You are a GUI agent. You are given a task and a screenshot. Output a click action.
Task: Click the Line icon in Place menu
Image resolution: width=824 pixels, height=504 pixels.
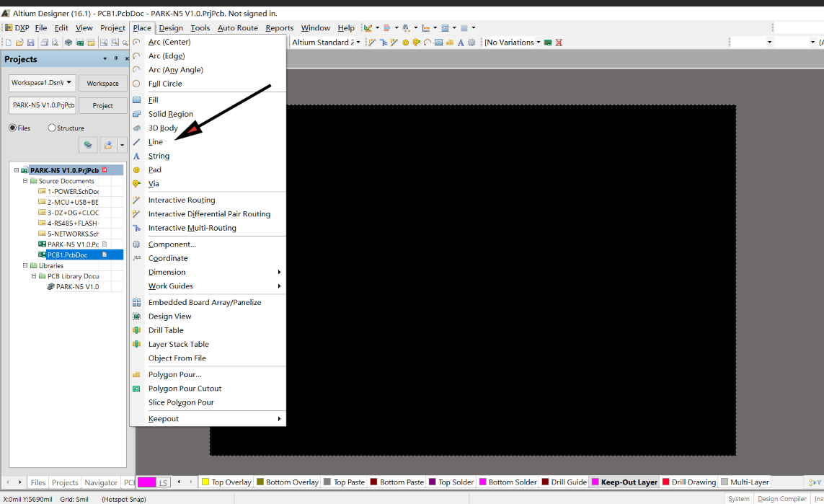tap(137, 142)
